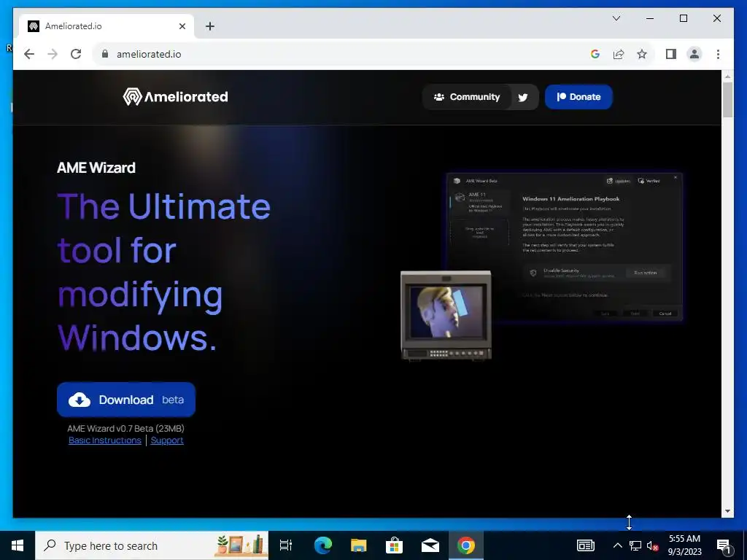Viewport: 747px width, 560px height.
Task: Open the clock showing 5:55 AM
Action: click(x=684, y=545)
